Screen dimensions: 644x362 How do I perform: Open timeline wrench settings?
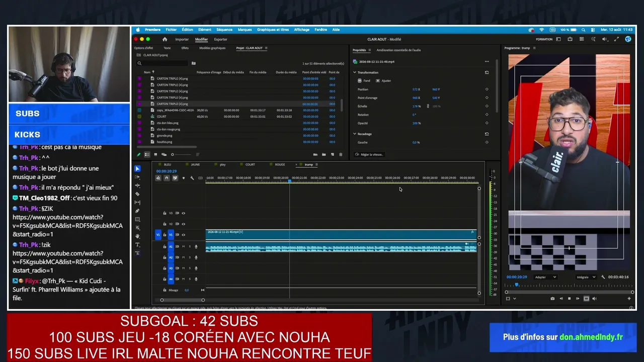click(192, 178)
